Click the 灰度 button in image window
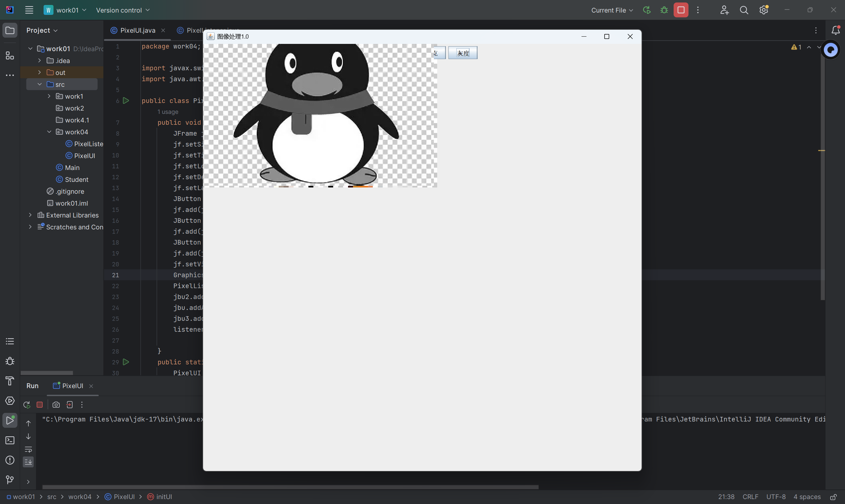845x504 pixels. tap(462, 52)
